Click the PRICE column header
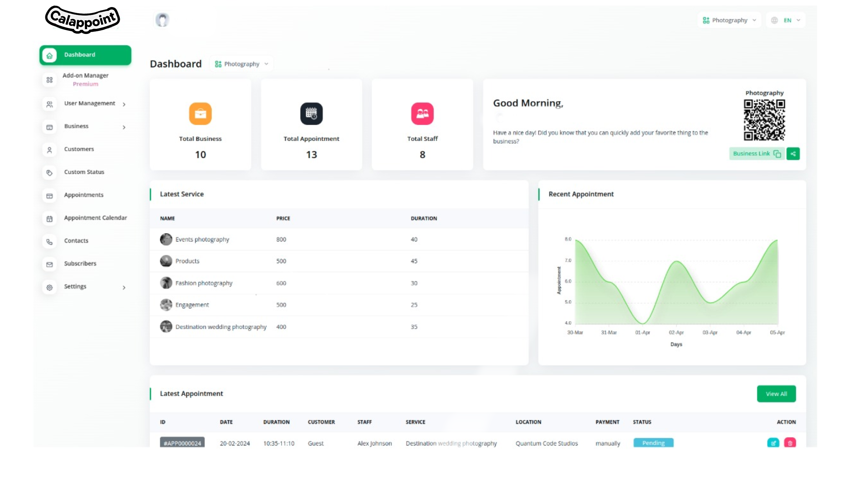This screenshot has width=868, height=488. click(283, 218)
